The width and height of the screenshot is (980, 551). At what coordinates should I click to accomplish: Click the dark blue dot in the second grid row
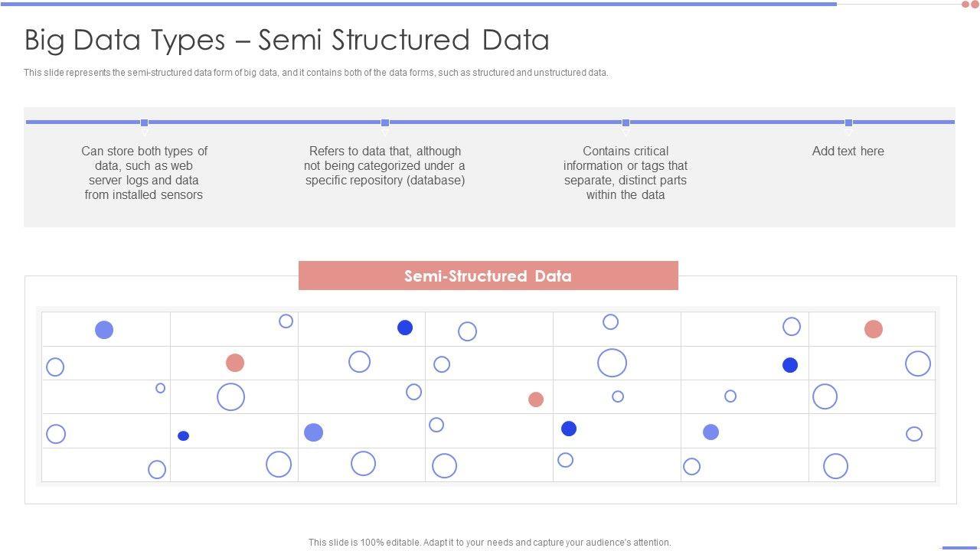(x=790, y=365)
